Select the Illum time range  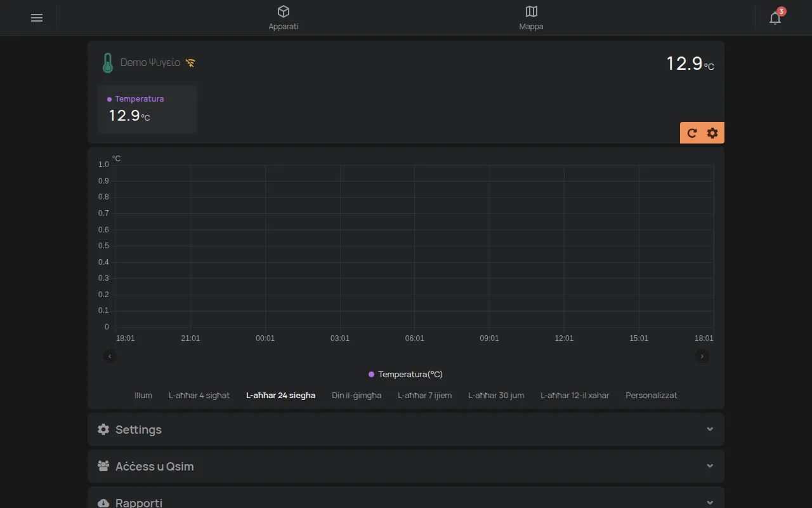[143, 395]
